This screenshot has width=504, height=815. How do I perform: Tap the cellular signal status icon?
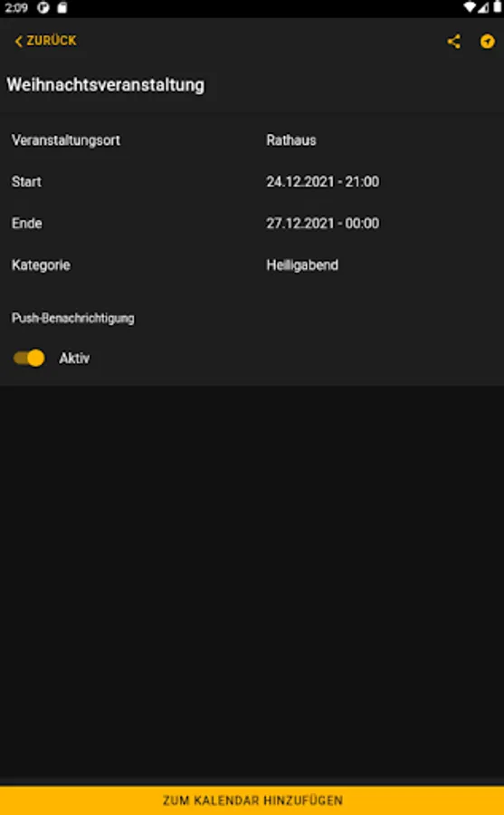coord(483,7)
